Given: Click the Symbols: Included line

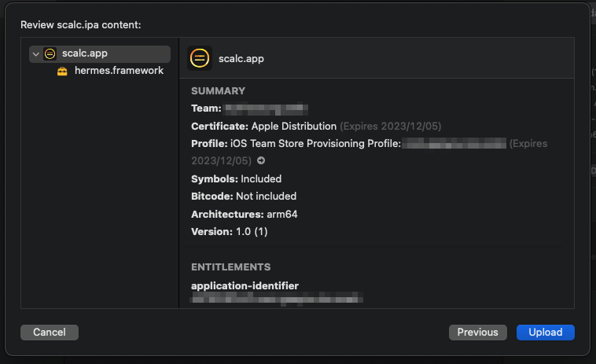Looking at the screenshot, I should [237, 179].
